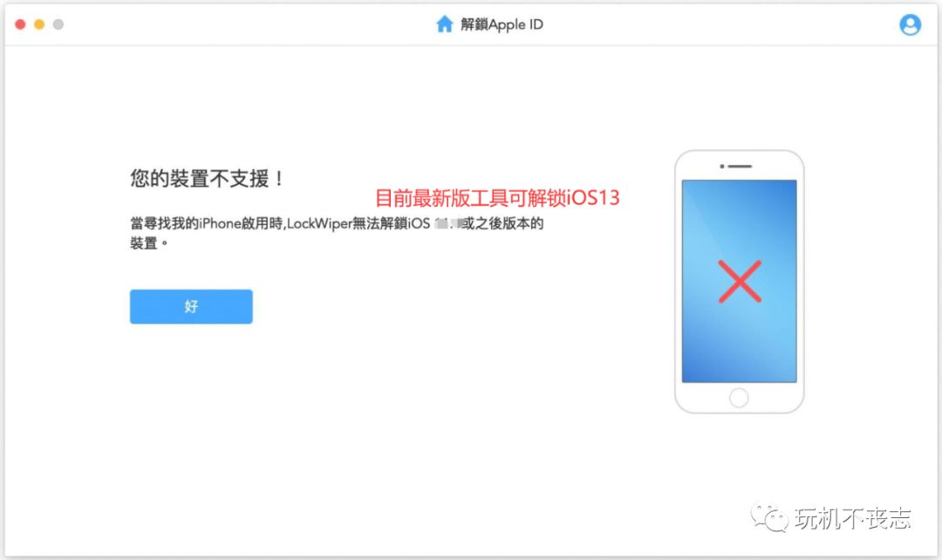Screen dimensions: 942x560
Task: Click the red X on phone screen
Action: [x=740, y=281]
